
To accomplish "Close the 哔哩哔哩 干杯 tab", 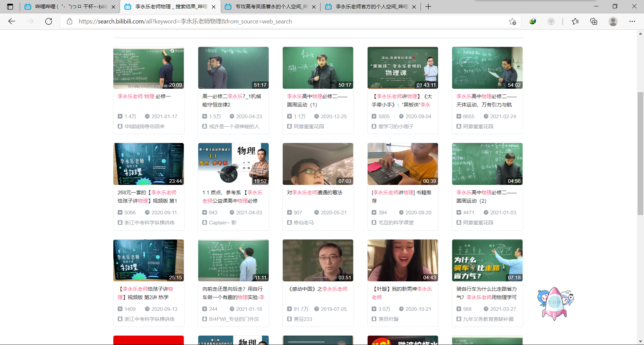I will click(113, 7).
